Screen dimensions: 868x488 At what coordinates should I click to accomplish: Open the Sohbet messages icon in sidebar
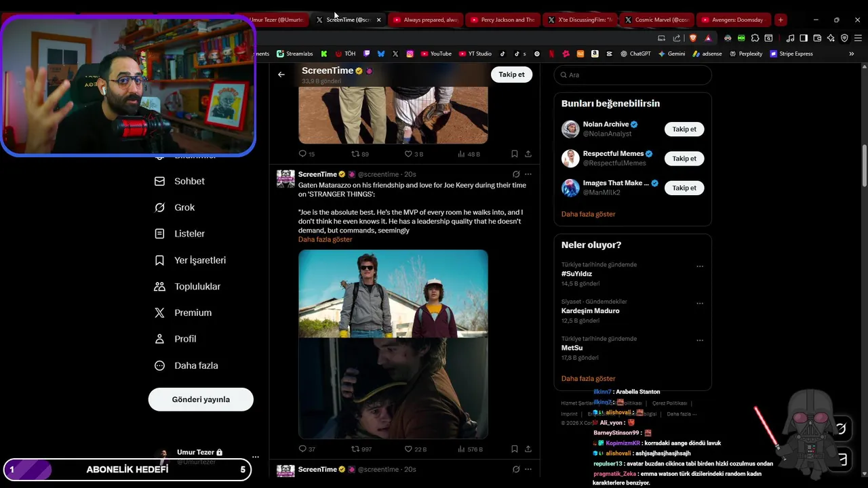[160, 181]
